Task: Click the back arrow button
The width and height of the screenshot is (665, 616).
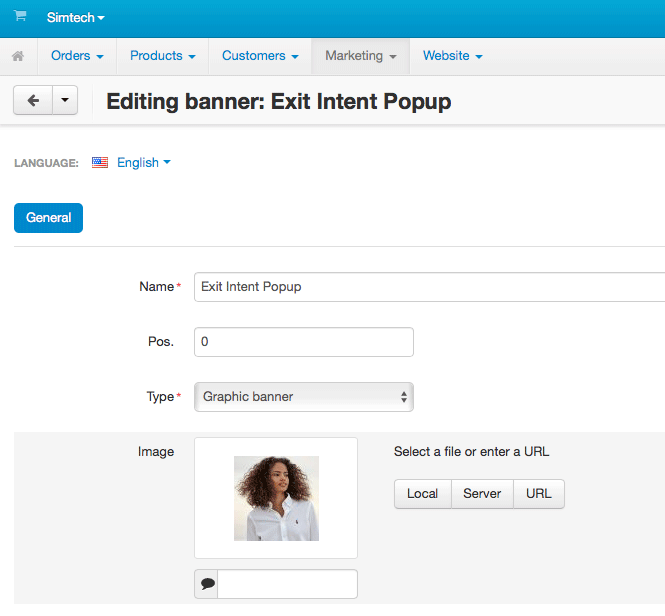Action: [x=32, y=101]
